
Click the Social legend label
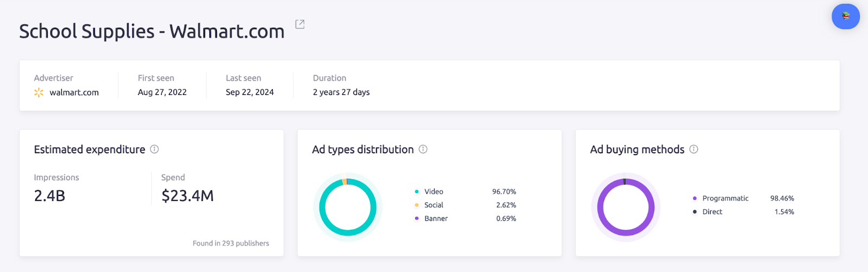tap(434, 205)
